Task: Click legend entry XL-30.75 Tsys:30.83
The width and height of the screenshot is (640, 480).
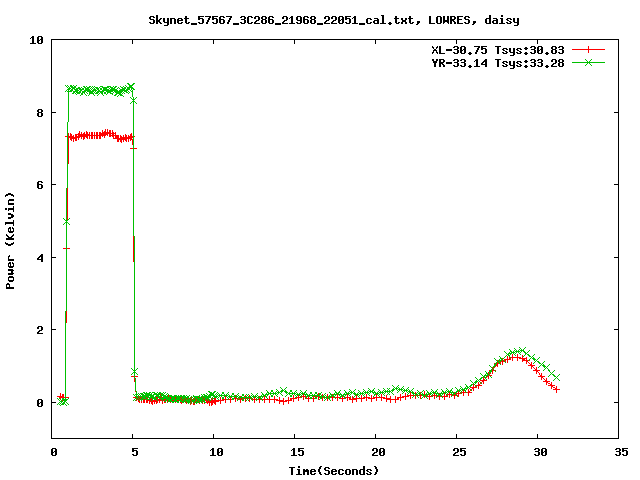Action: click(498, 50)
